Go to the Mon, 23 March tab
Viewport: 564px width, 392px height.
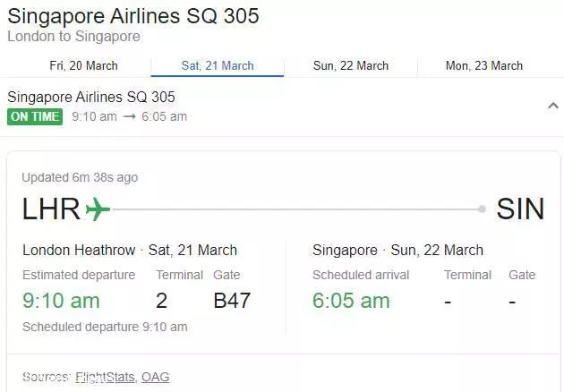pyautogui.click(x=484, y=66)
